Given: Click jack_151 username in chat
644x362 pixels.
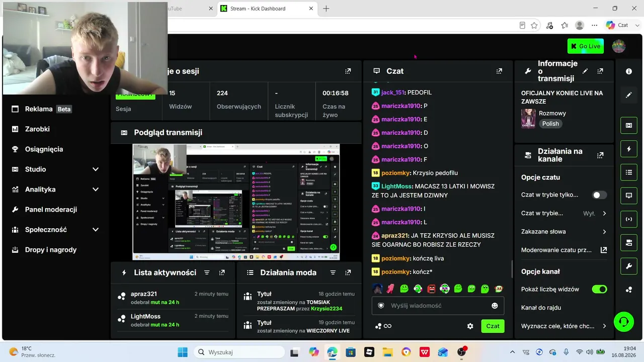Looking at the screenshot, I should coord(392,93).
